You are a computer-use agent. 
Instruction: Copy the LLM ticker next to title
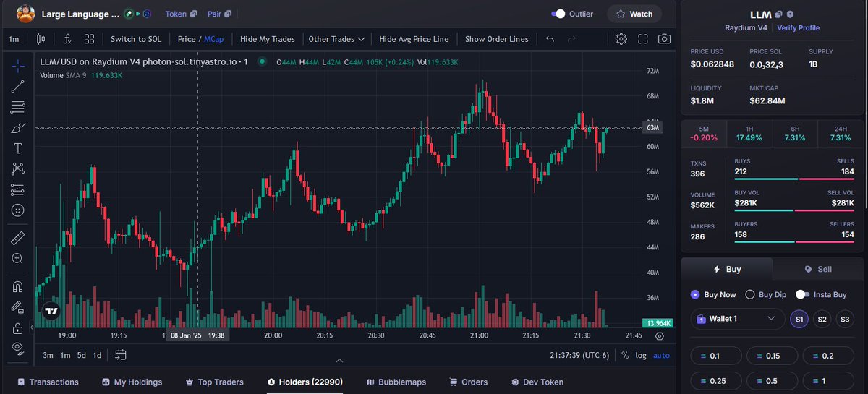tap(779, 14)
